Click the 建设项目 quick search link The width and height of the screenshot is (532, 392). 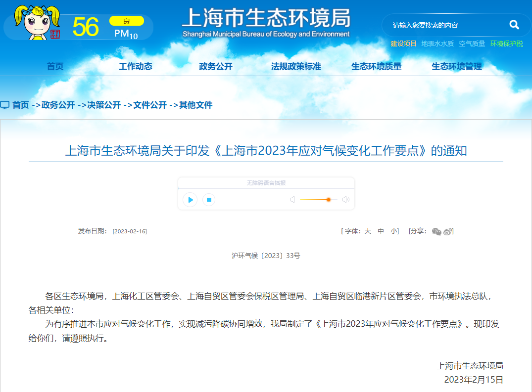pos(403,44)
